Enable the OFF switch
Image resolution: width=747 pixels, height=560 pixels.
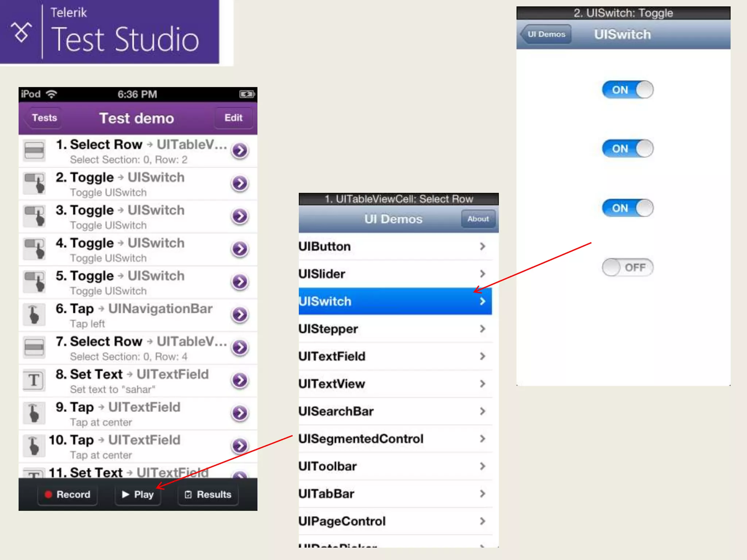(x=627, y=267)
